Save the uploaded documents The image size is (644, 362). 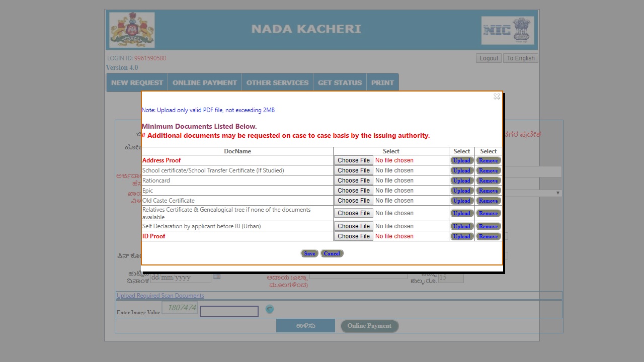(309, 253)
